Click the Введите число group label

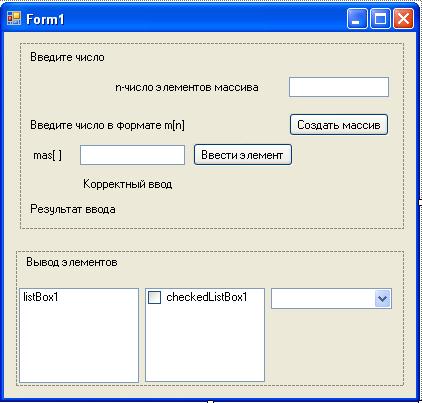(67, 57)
